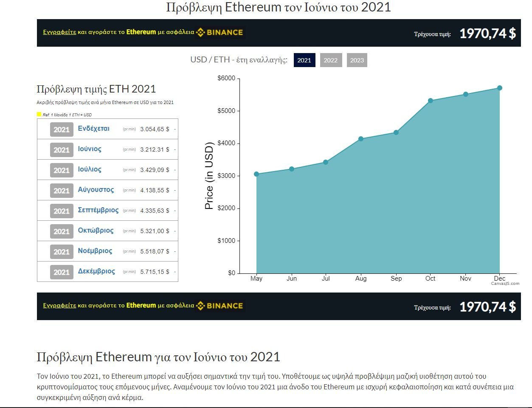Click the $3000 axis label
The image size is (532, 408).
[226, 176]
